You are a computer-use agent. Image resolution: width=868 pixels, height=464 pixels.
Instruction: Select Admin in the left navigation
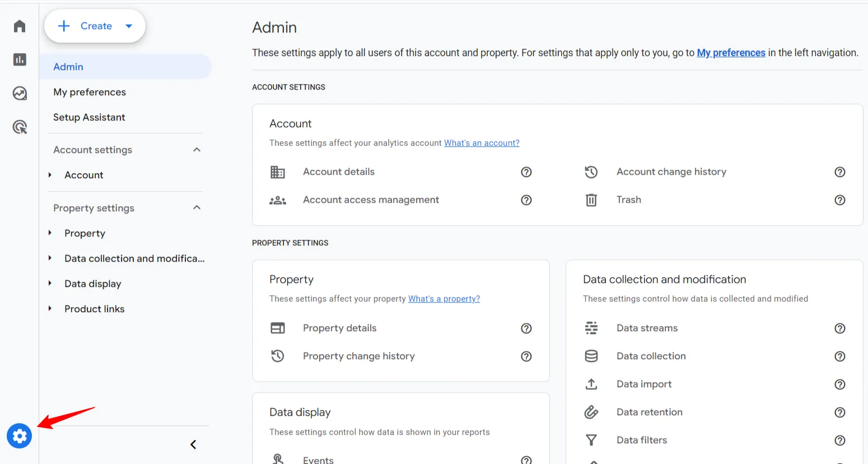[x=125, y=67]
